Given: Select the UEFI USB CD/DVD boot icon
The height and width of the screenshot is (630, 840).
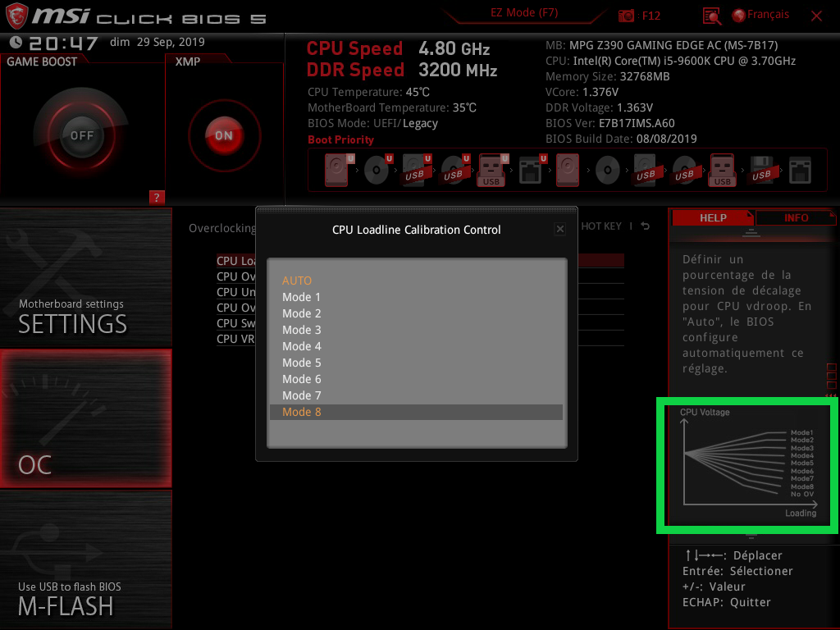Looking at the screenshot, I should [x=454, y=170].
